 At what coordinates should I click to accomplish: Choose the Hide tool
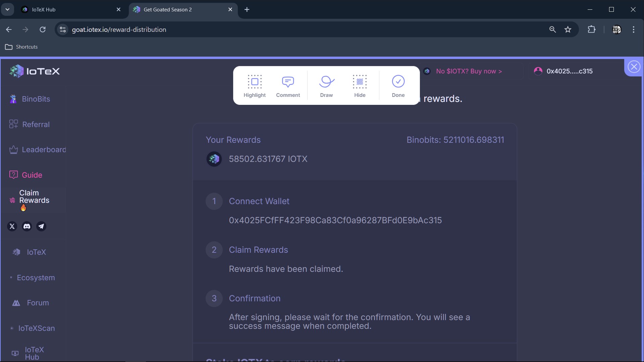click(x=360, y=86)
